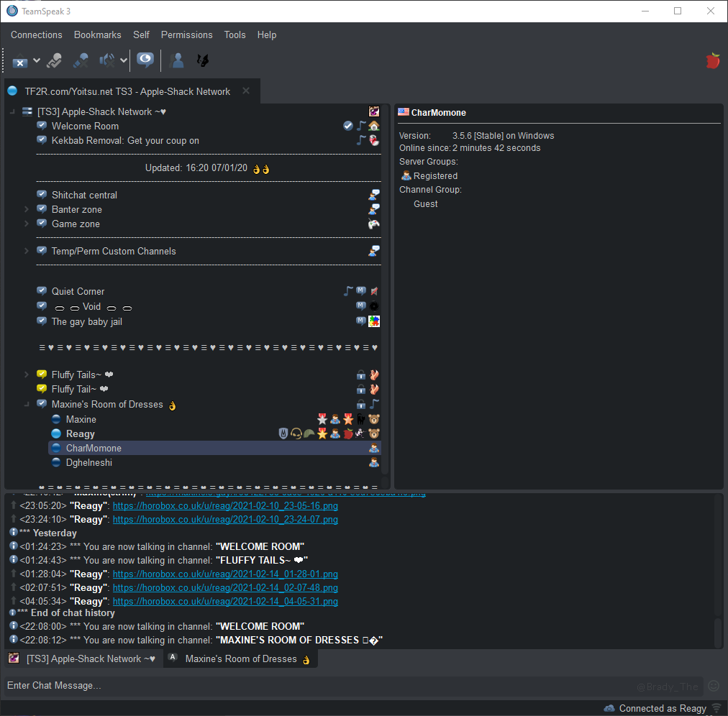Expand the Game zone channel
The width and height of the screenshot is (728, 716).
pyautogui.click(x=27, y=224)
